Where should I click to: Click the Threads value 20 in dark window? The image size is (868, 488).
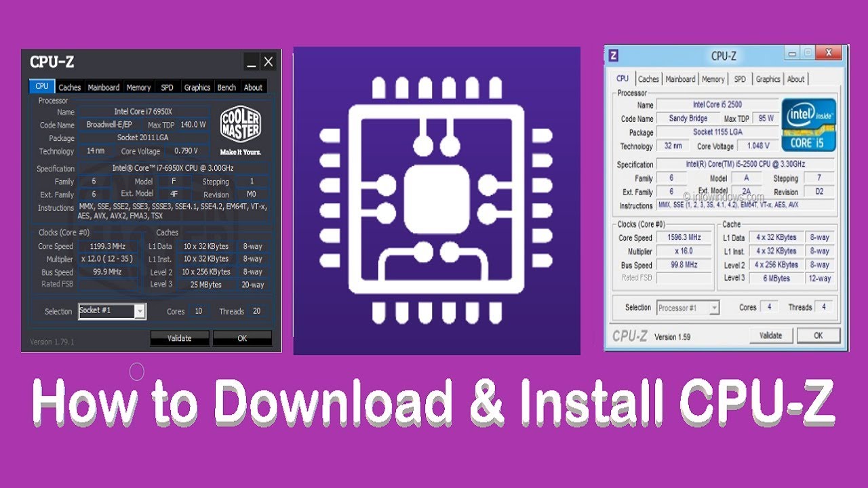(x=256, y=311)
